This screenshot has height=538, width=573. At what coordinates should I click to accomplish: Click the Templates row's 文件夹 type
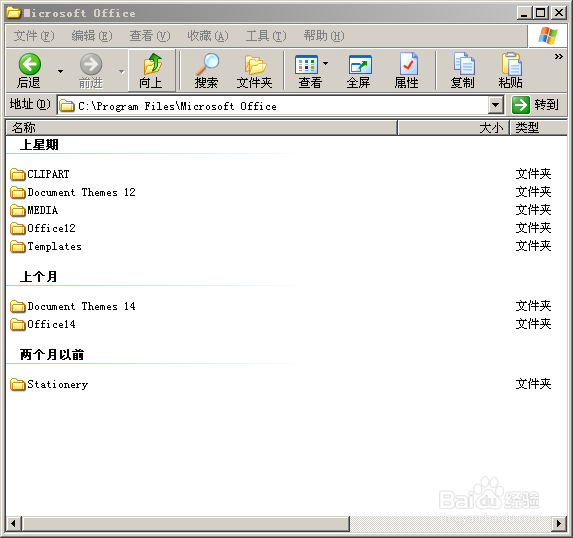pyautogui.click(x=533, y=246)
